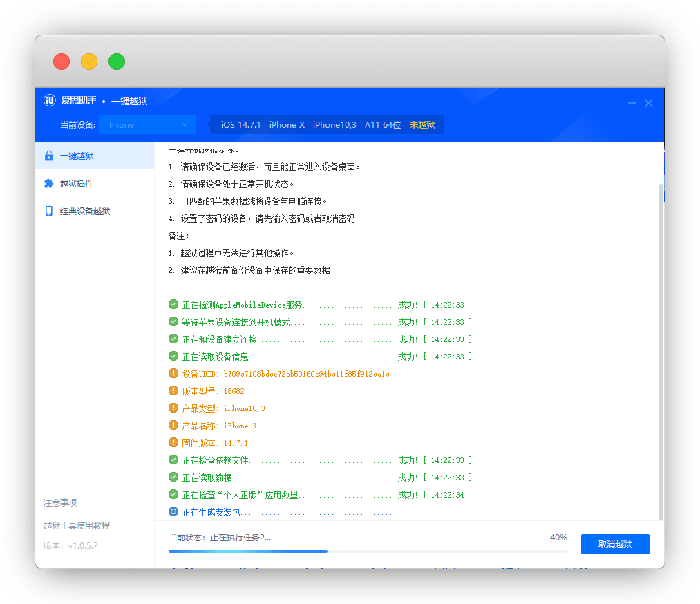This screenshot has height=604, width=700.
Task: Click the orange warning icon beside 产品类型
Action: click(173, 408)
